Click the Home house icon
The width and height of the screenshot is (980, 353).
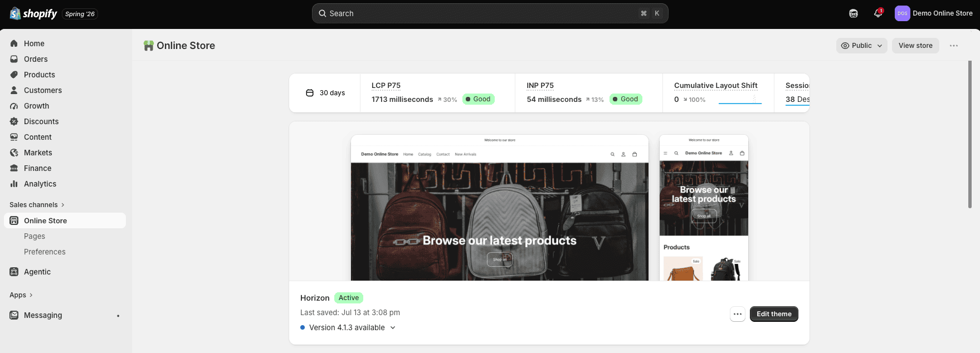click(x=14, y=43)
